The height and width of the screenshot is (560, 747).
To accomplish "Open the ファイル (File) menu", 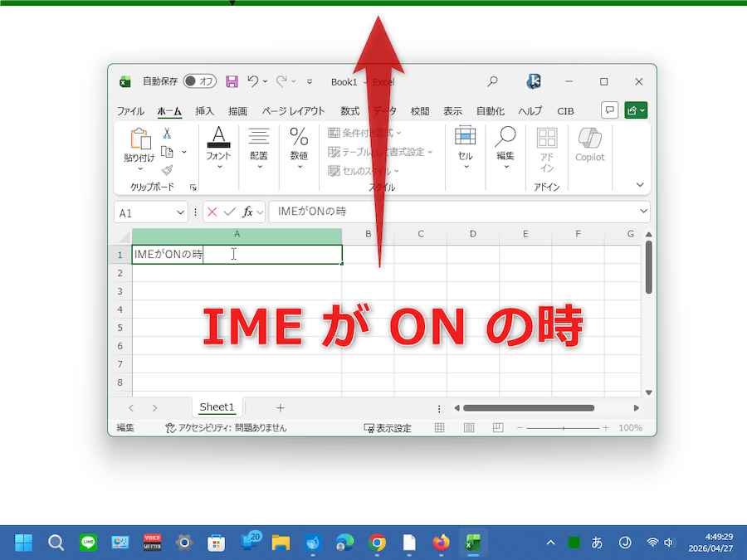I will pos(130,111).
